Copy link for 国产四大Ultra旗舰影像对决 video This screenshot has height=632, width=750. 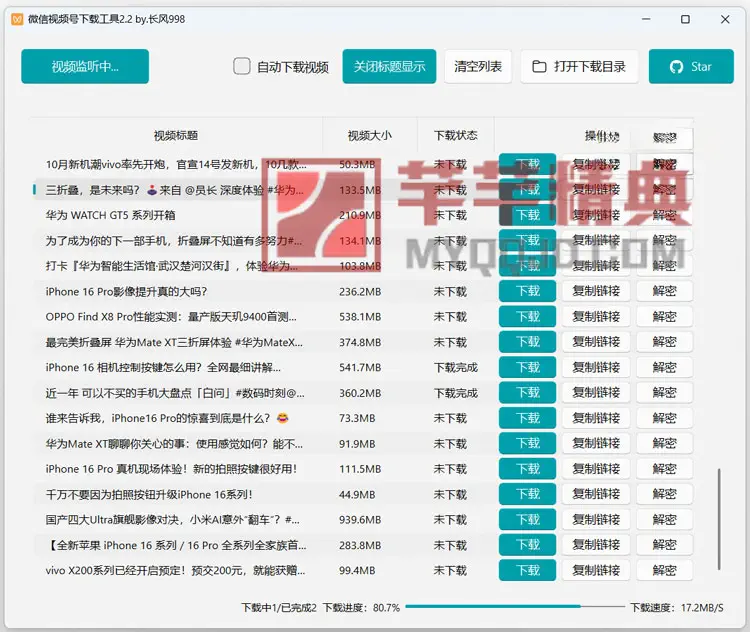coord(596,519)
